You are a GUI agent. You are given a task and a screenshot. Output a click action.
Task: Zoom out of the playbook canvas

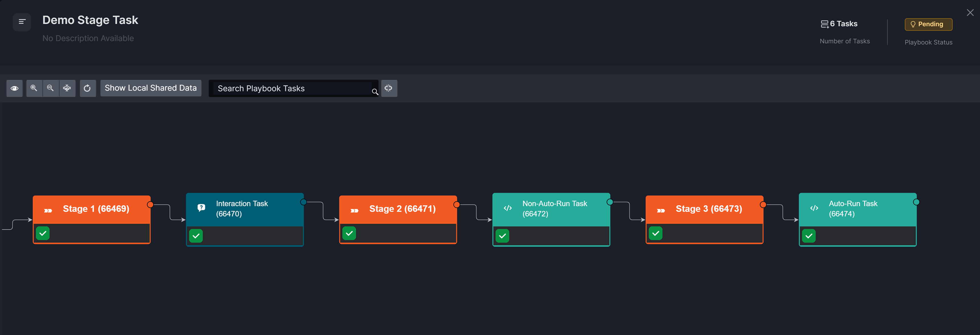pyautogui.click(x=50, y=88)
